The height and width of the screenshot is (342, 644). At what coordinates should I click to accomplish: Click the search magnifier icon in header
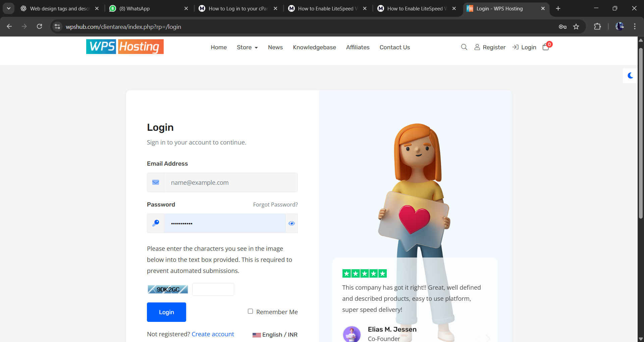point(464,47)
